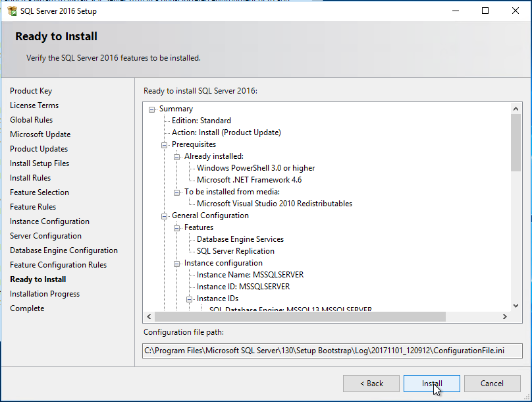
Task: Collapse the Already installed node
Action: (176, 157)
